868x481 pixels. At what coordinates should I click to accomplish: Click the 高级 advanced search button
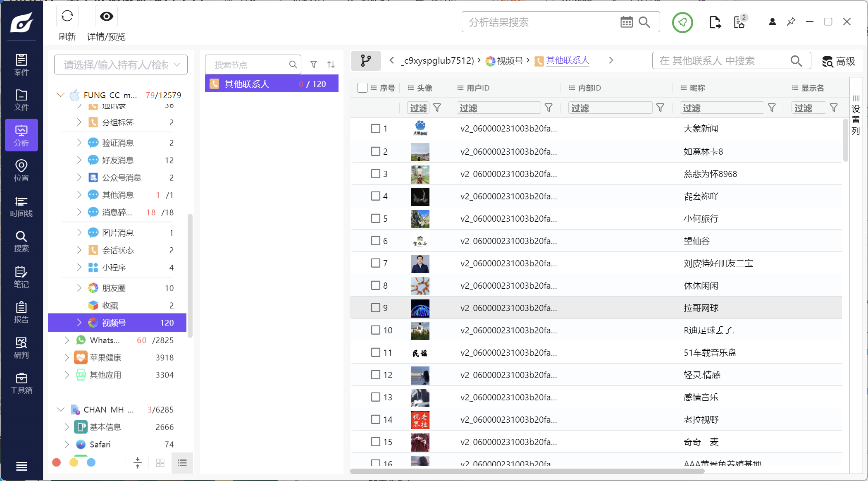tap(838, 61)
